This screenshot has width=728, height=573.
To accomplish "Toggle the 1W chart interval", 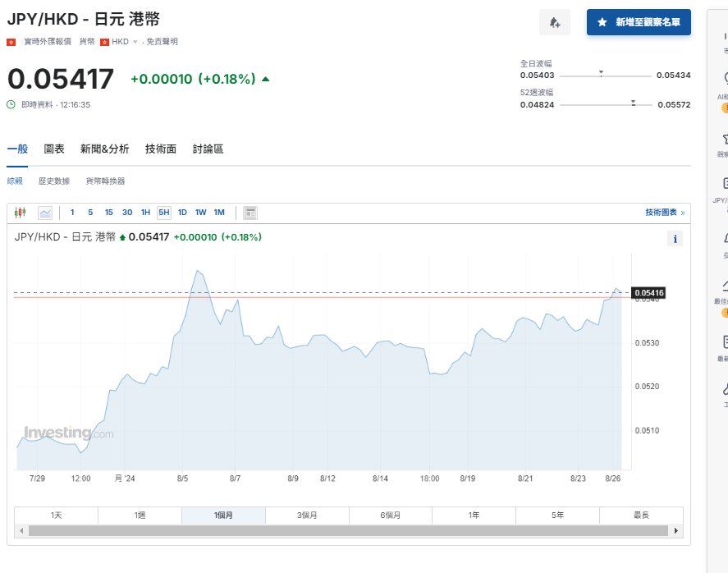I will pos(199,212).
